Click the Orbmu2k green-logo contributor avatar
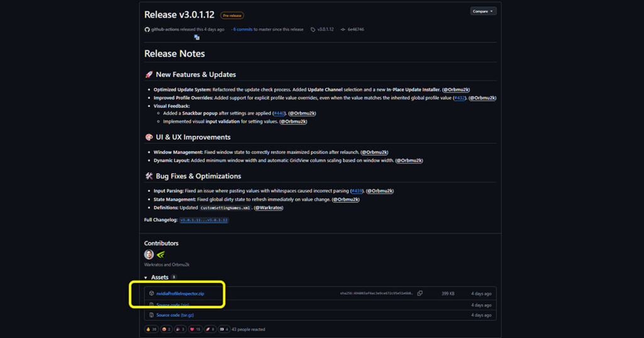 click(161, 254)
